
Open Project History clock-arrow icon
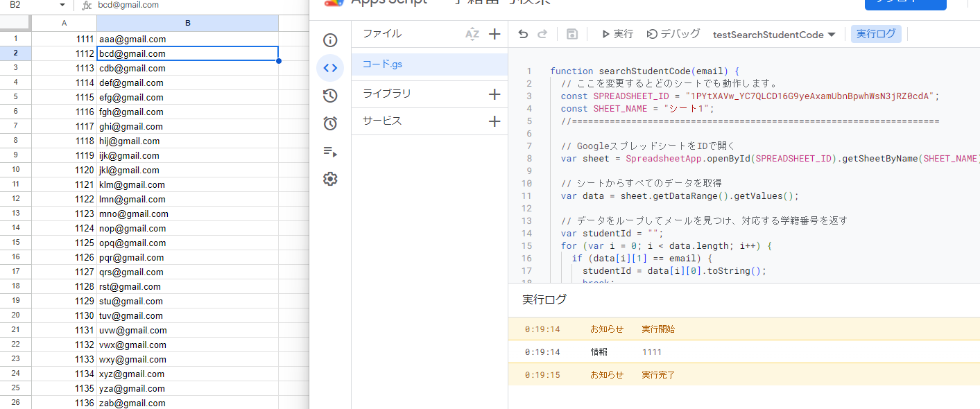point(330,96)
